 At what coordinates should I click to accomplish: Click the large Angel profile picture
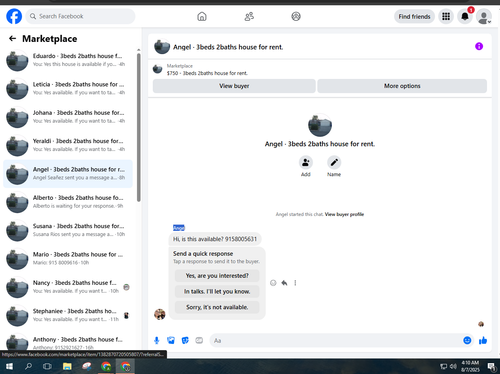coord(320,125)
